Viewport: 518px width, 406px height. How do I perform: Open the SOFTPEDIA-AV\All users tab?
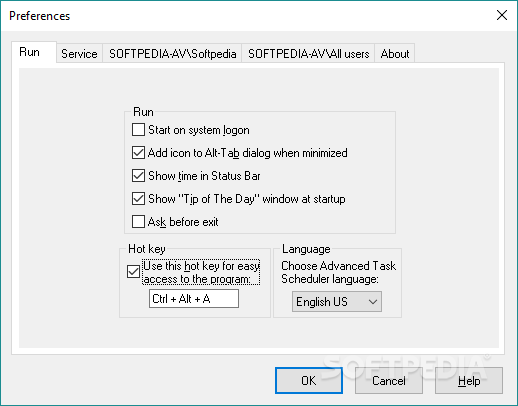click(x=308, y=54)
